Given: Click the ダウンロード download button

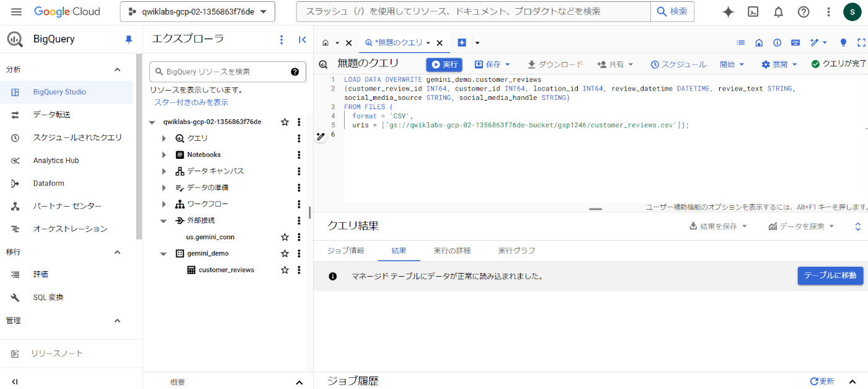Looking at the screenshot, I should 555,65.
